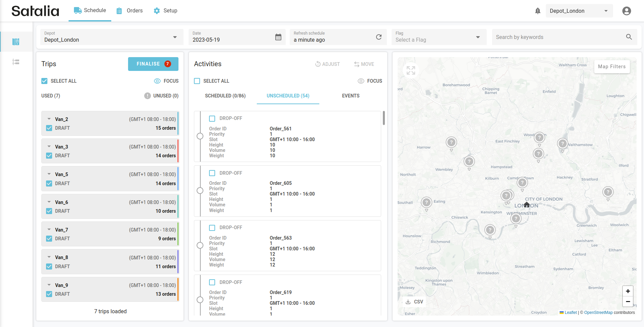The width and height of the screenshot is (644, 327).
Task: Click the Finalise button
Action: (x=153, y=64)
